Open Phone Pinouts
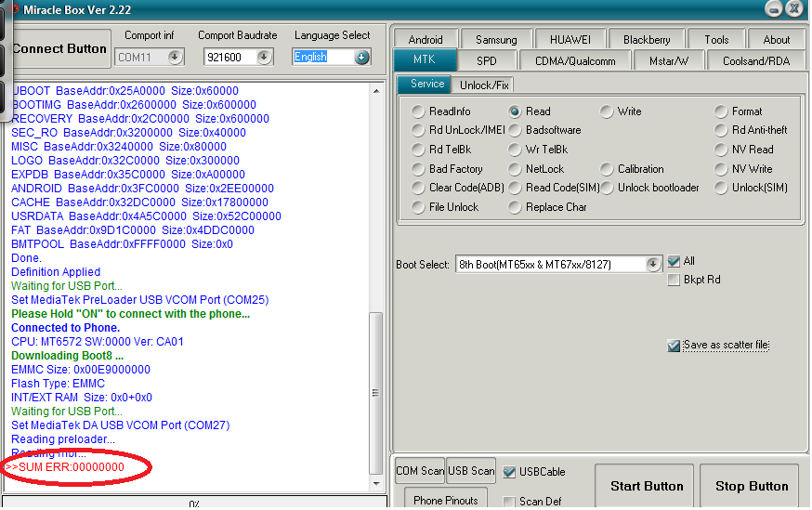The width and height of the screenshot is (812, 510). tap(445, 499)
